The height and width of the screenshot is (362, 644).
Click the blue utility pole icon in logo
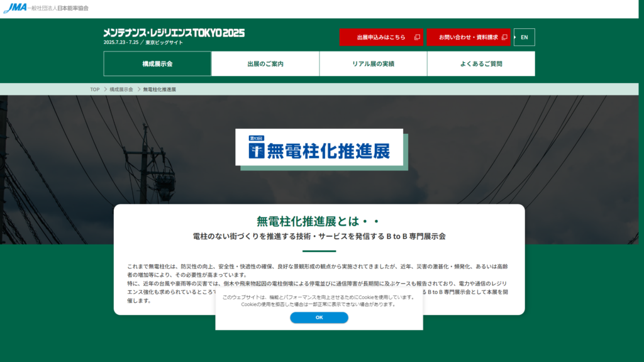click(257, 151)
